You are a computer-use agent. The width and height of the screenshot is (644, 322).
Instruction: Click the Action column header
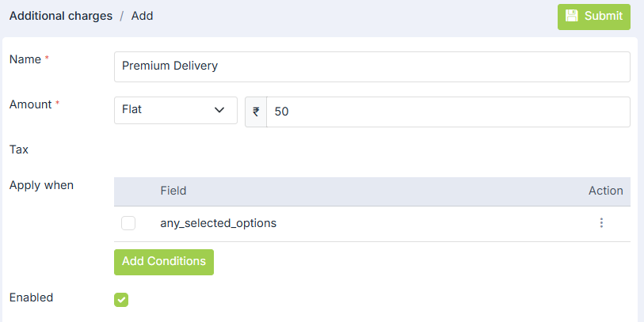pyautogui.click(x=605, y=191)
